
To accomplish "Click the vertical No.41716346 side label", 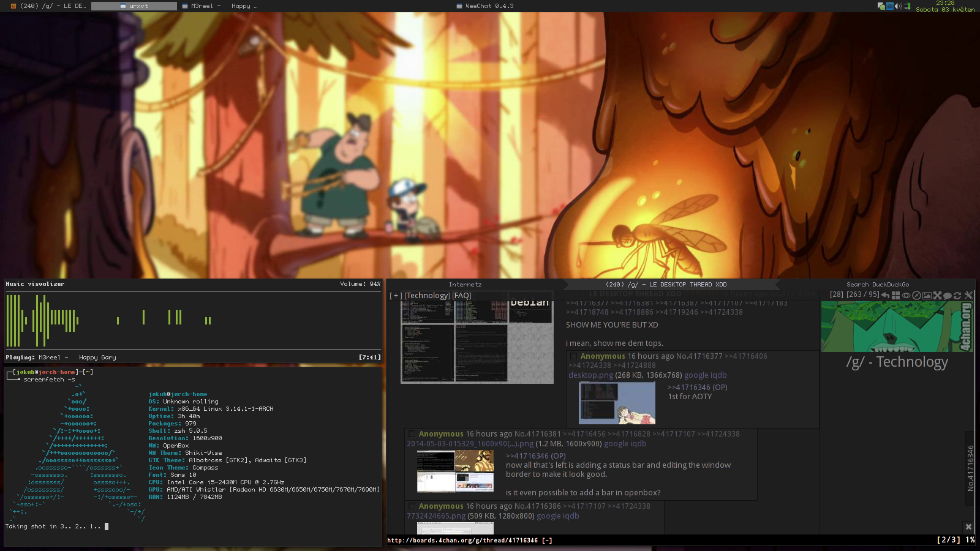I will [970, 468].
